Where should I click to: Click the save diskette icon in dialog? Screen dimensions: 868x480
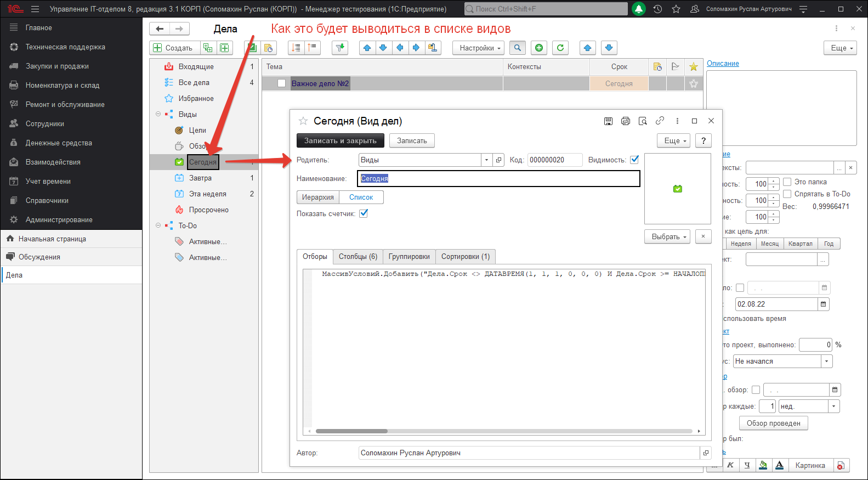click(x=608, y=121)
